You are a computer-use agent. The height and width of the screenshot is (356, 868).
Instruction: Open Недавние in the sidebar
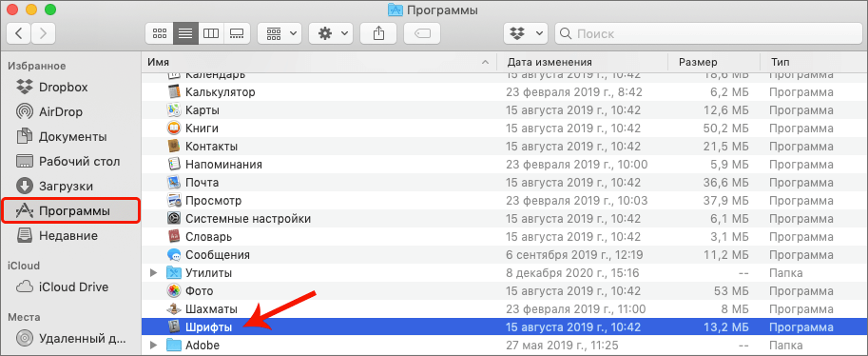58,236
